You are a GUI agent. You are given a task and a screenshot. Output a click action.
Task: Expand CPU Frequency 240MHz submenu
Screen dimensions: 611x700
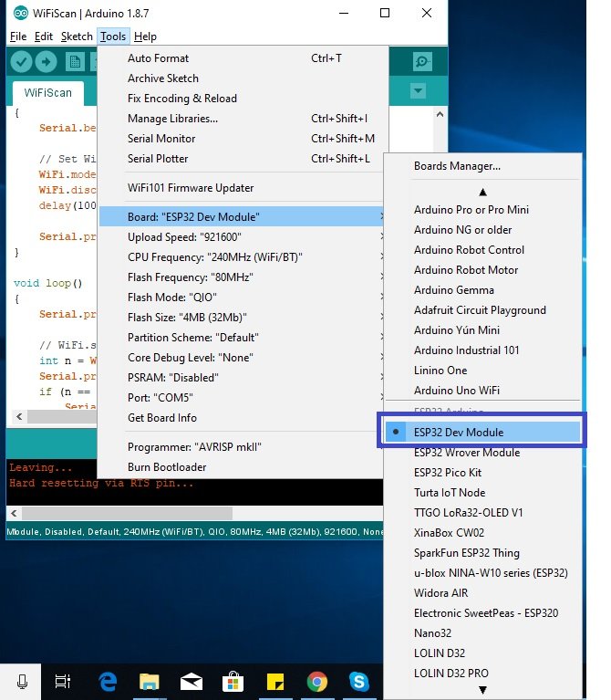(241, 257)
